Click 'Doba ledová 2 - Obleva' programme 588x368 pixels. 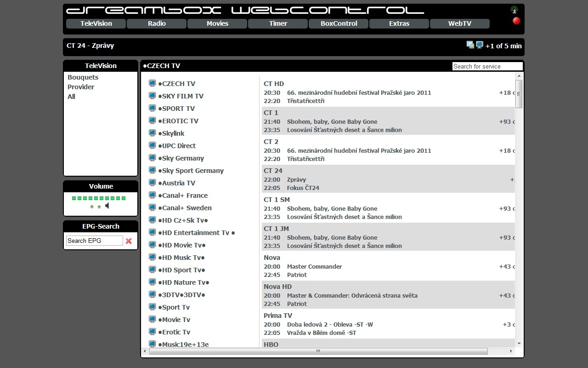coord(330,324)
